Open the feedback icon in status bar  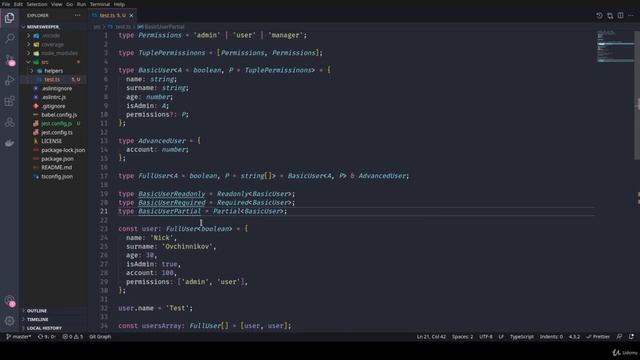tap(620, 337)
